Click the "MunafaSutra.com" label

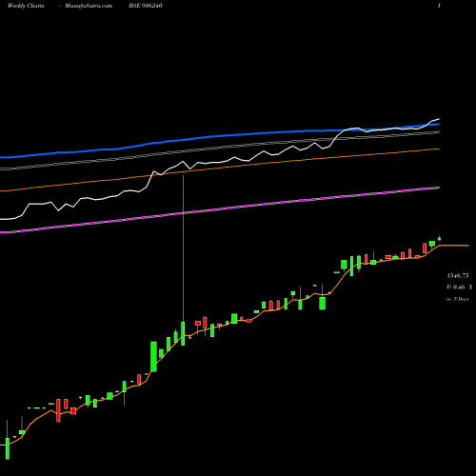89,6
